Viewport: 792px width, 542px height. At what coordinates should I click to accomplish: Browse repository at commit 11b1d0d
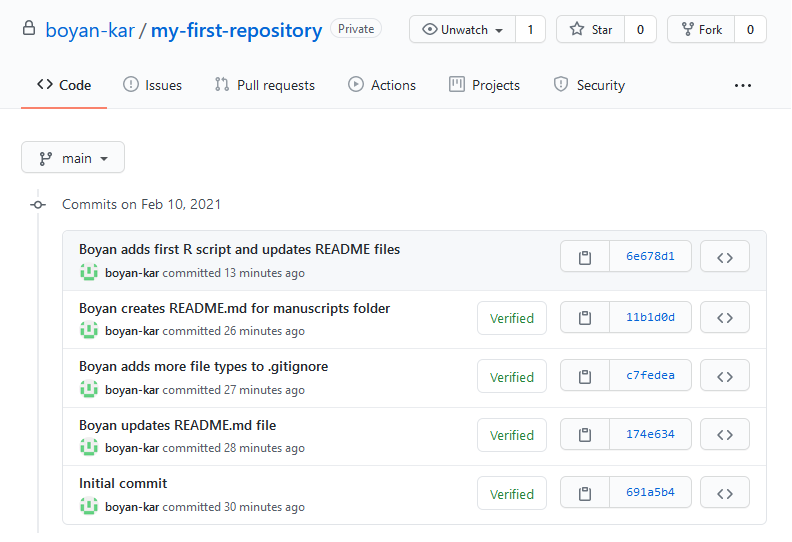coord(725,318)
